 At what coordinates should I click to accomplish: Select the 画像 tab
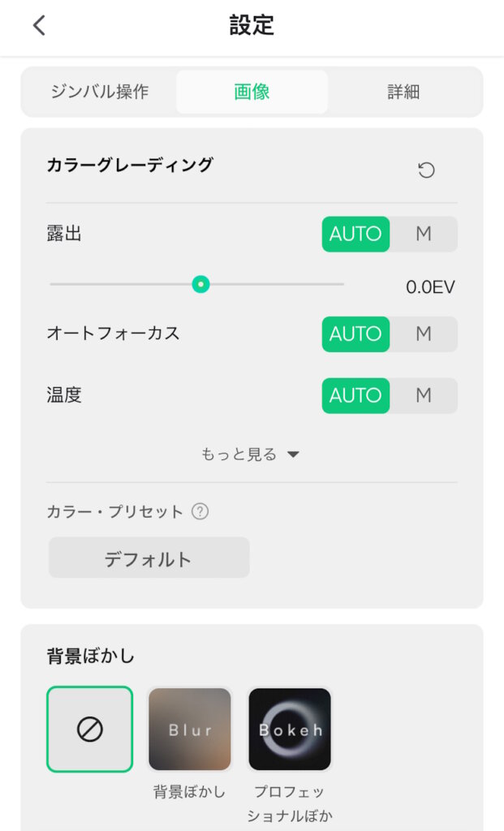(x=252, y=92)
